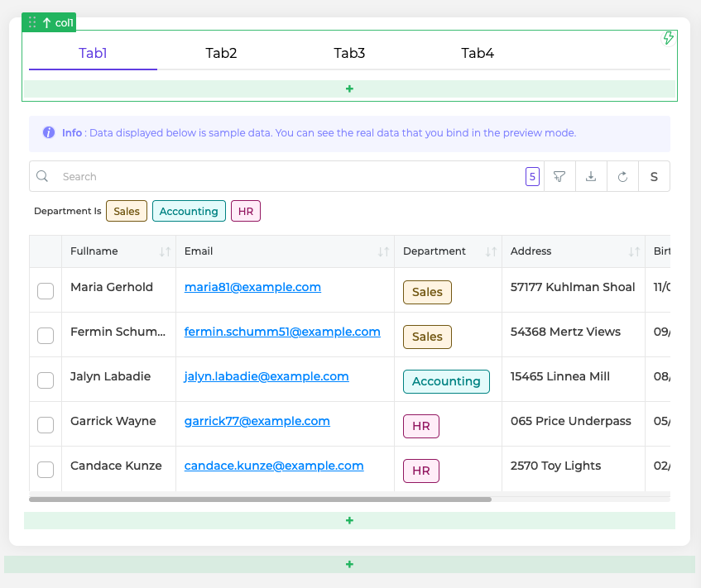The width and height of the screenshot is (701, 588).
Task: Sort by the Fullname column arrows
Action: pyautogui.click(x=165, y=251)
